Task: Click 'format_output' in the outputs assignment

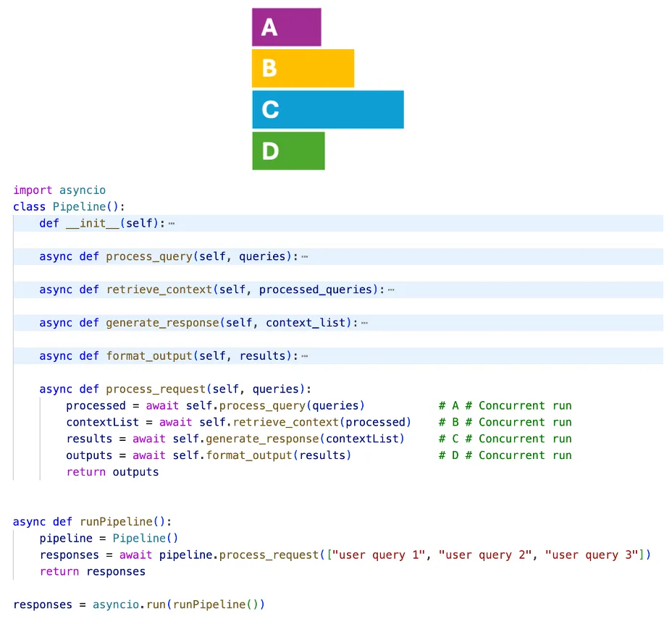Action: coord(249,455)
